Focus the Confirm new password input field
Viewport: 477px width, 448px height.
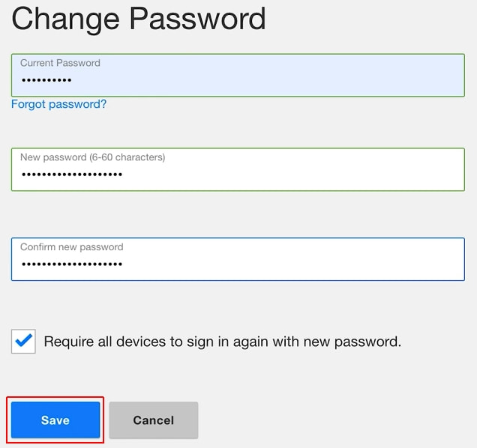238,259
